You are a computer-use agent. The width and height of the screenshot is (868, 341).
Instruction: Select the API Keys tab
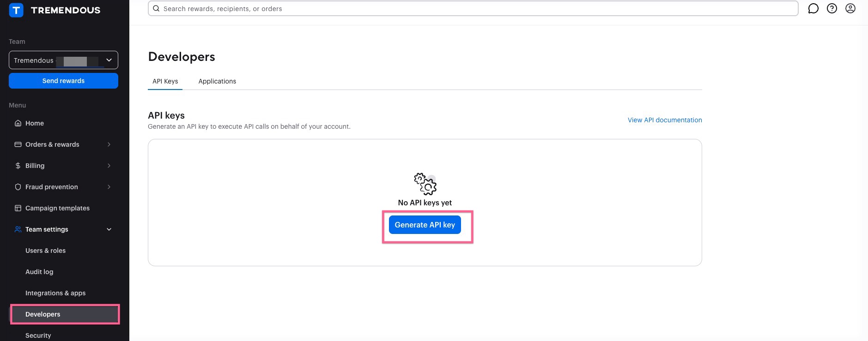point(165,81)
